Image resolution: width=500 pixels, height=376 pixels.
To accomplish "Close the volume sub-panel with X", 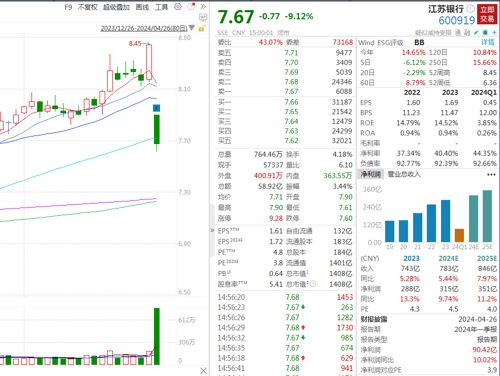I will [x=203, y=371].
